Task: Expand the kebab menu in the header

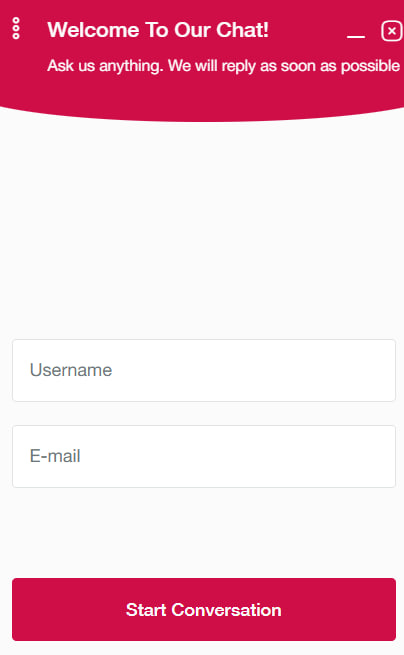Action: point(16,28)
